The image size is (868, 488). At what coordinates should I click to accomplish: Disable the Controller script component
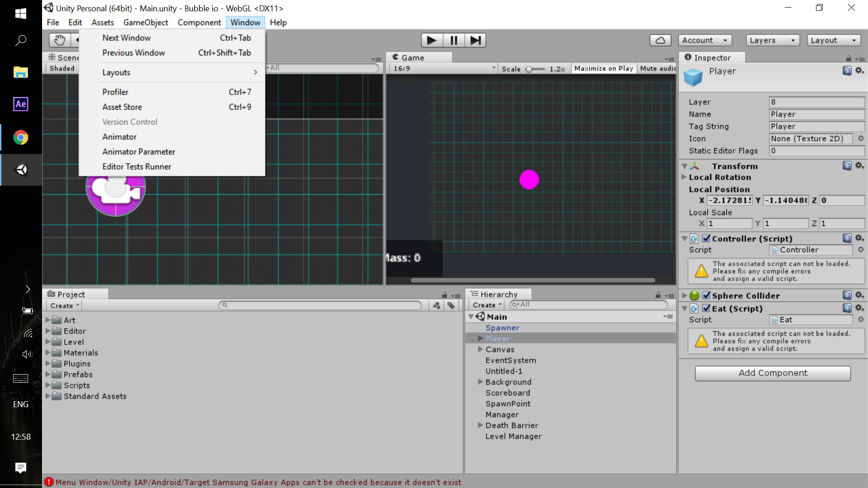[706, 238]
